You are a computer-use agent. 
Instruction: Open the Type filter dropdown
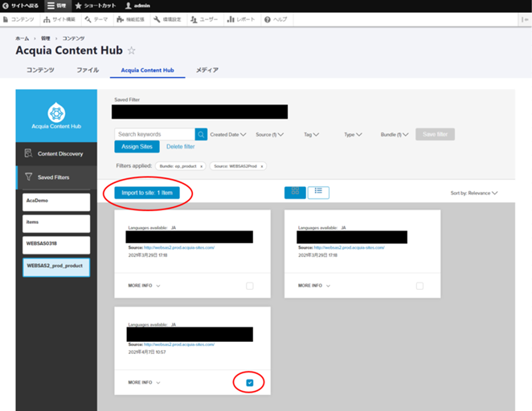click(353, 135)
